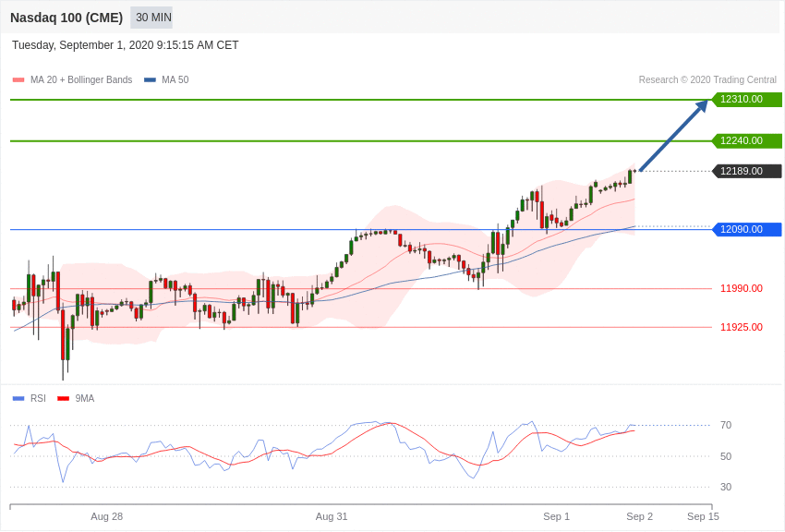Click the MA 20 + Bollinger Bands legend swatch
The width and height of the screenshot is (785, 532).
pyautogui.click(x=18, y=80)
